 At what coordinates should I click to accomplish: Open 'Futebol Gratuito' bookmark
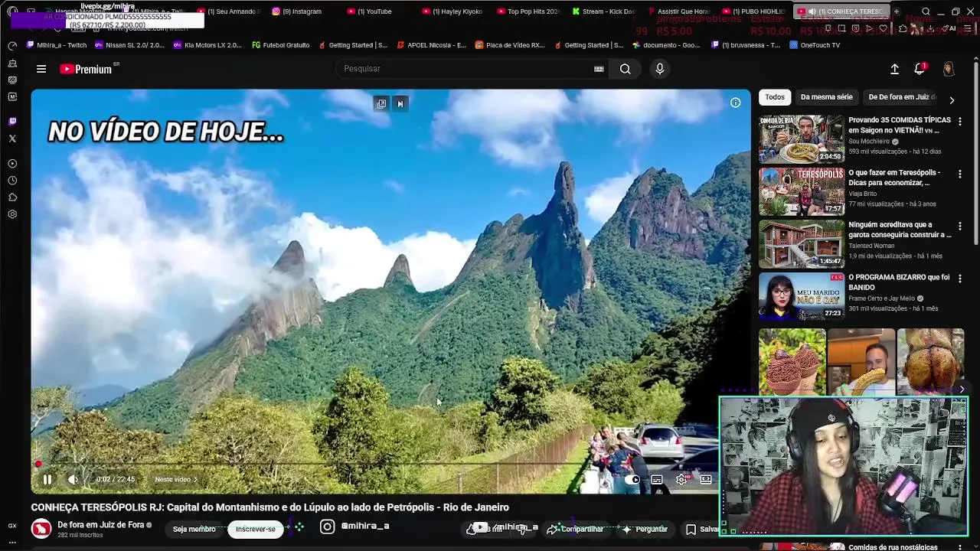(x=280, y=45)
